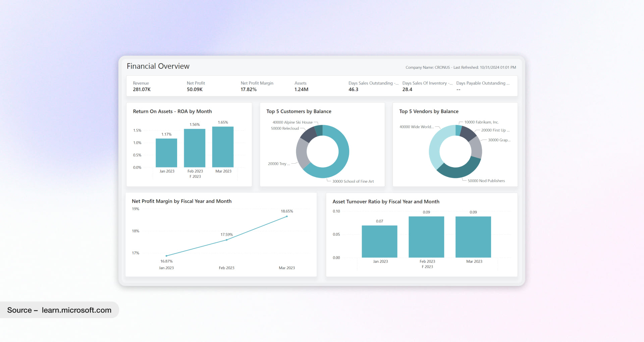
Task: Click the Net Profit Margin 17.82% value
Action: tap(249, 90)
